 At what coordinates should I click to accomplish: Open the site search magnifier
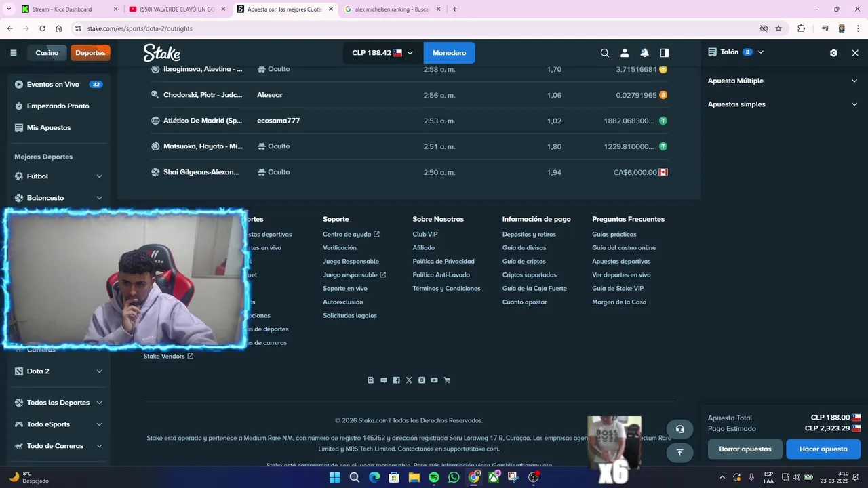(x=605, y=53)
